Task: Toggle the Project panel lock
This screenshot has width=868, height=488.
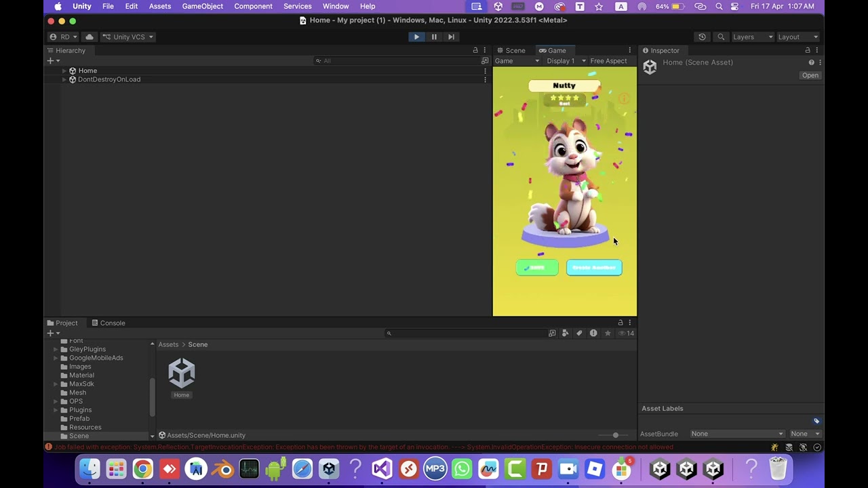Action: [620, 323]
